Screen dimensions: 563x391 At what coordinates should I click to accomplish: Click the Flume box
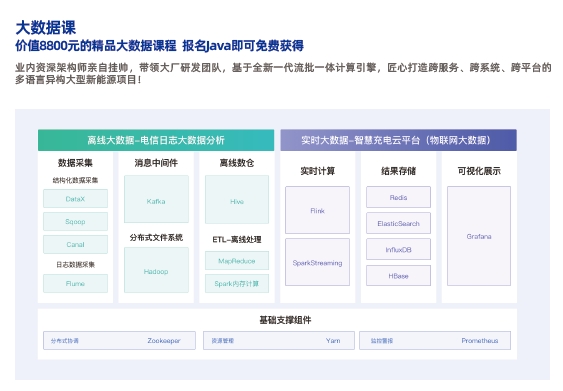(x=75, y=284)
